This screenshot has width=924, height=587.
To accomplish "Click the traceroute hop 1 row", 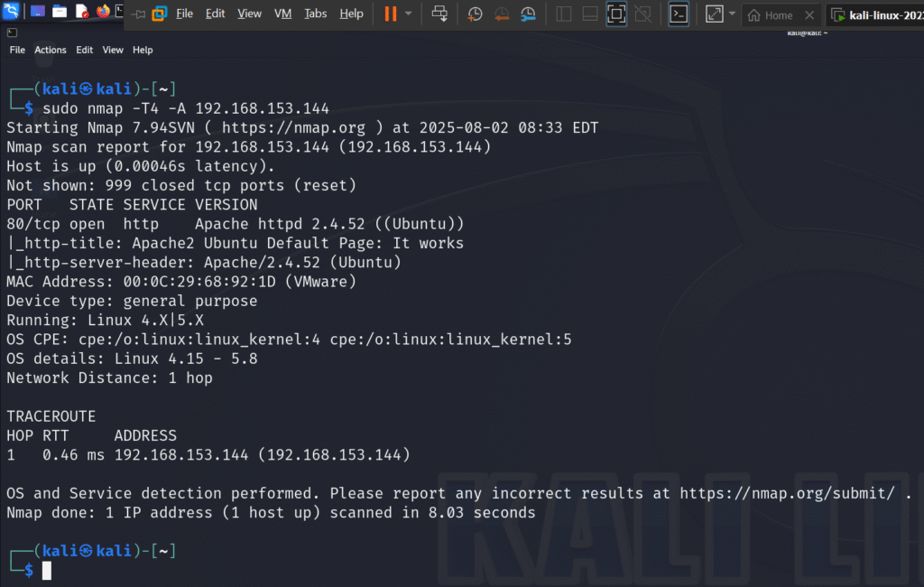I will [x=208, y=455].
